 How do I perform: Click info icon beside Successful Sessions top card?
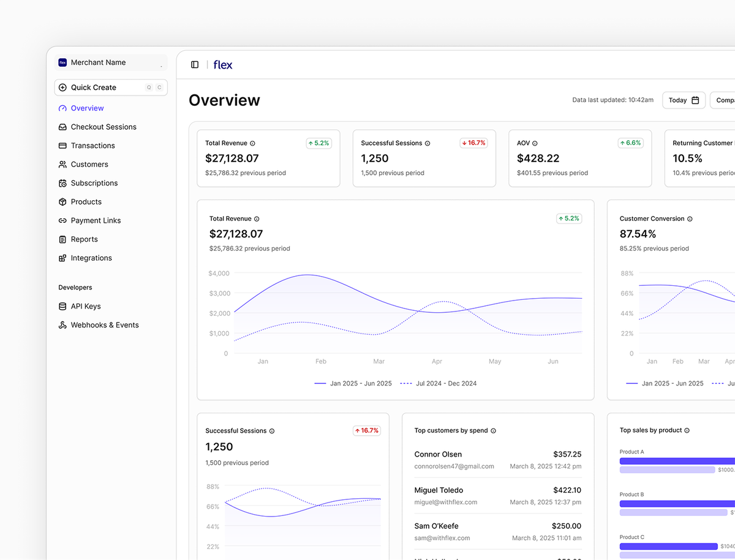point(428,143)
